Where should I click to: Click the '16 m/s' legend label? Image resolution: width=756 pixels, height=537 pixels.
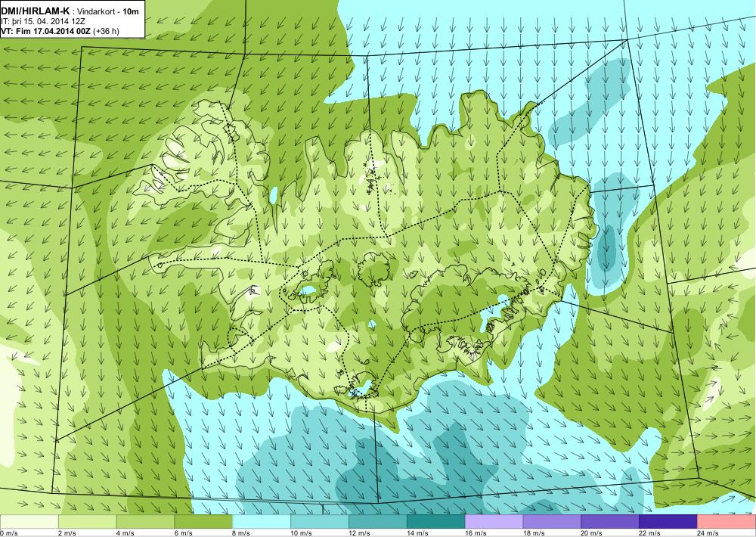point(476,533)
